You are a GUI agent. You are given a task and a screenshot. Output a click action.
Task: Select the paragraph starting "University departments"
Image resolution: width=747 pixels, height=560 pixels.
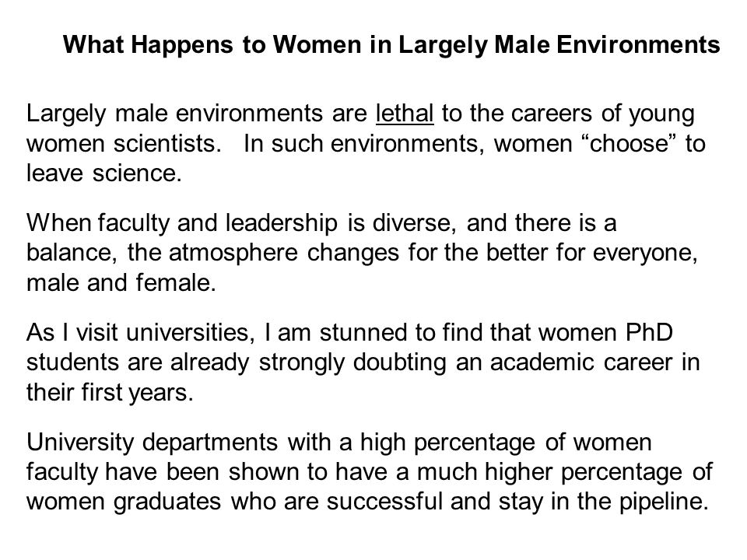click(370, 472)
